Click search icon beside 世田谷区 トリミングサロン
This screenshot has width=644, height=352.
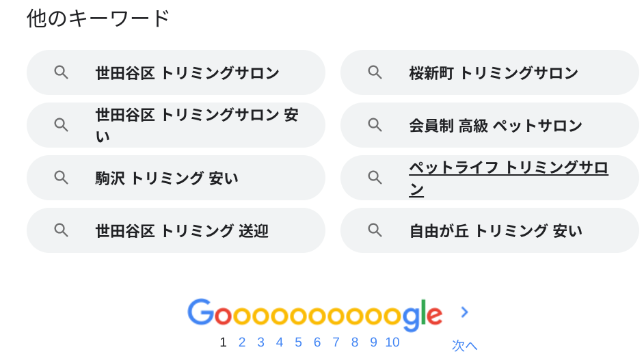click(x=61, y=72)
